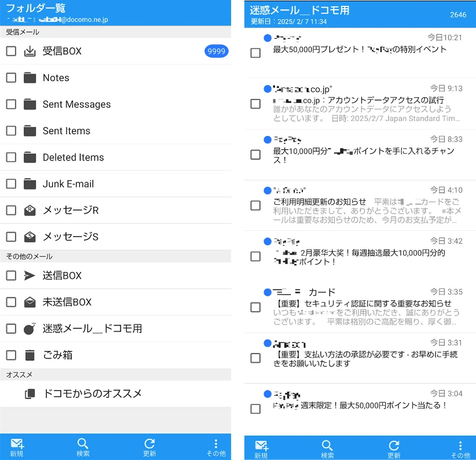Viewport: 476px width, 460px height.
Task: Click the 更新日：2025/ 2/ 7 11:34 text
Action: (x=289, y=22)
